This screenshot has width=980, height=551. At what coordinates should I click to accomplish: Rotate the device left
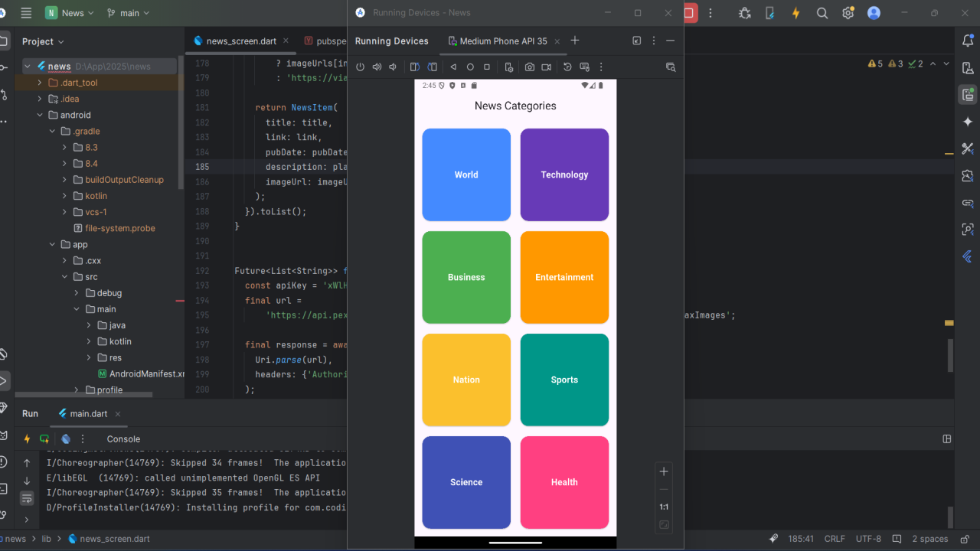[x=414, y=67]
